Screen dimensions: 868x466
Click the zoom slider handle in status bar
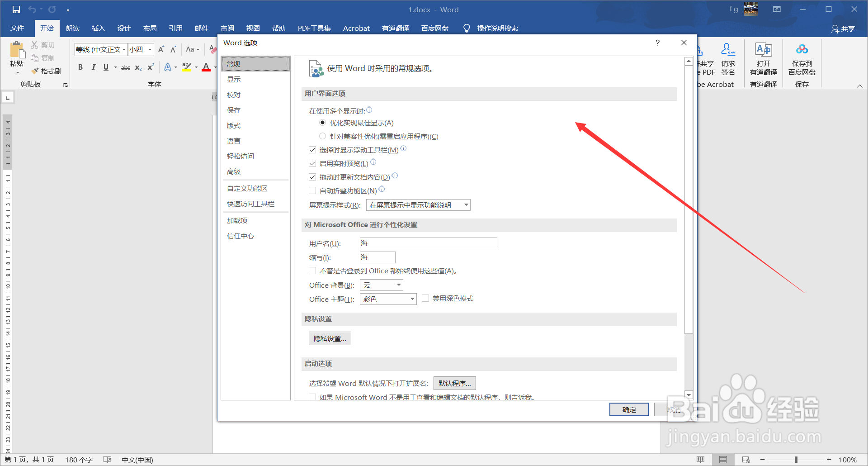[796, 460]
